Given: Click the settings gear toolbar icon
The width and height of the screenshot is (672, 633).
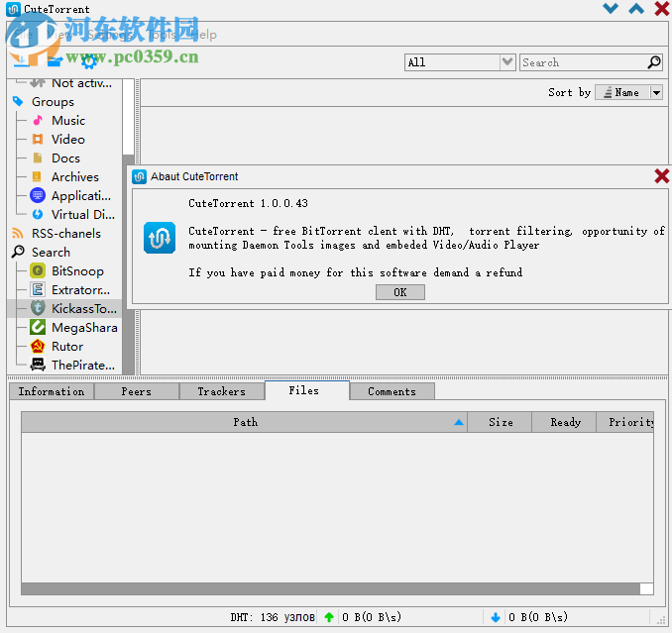Looking at the screenshot, I should point(89,62).
